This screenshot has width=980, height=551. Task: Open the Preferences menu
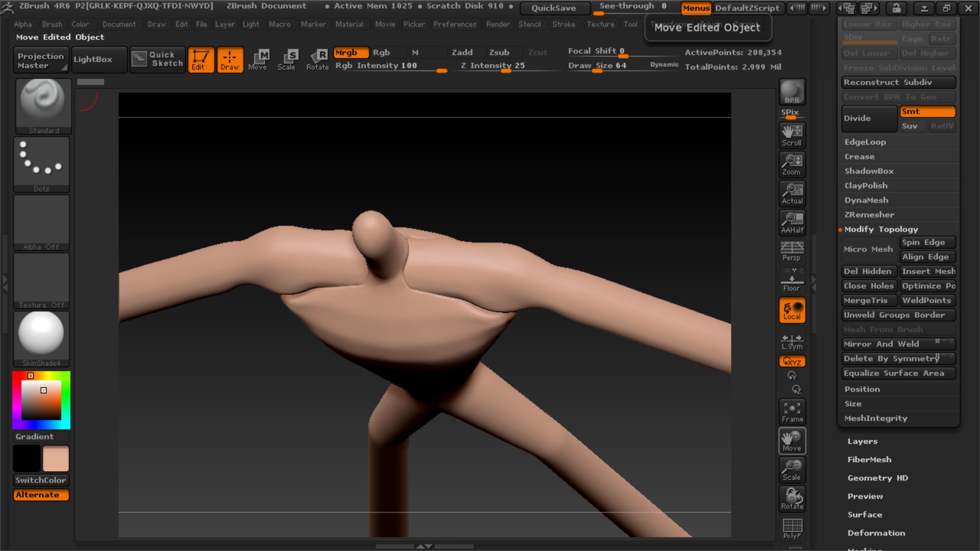(455, 24)
